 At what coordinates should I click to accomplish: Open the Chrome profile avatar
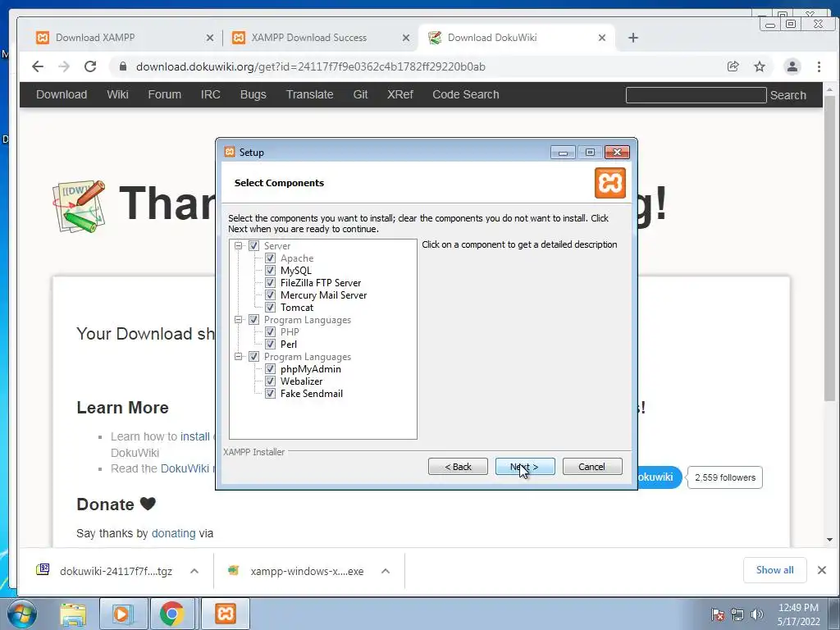pyautogui.click(x=792, y=66)
